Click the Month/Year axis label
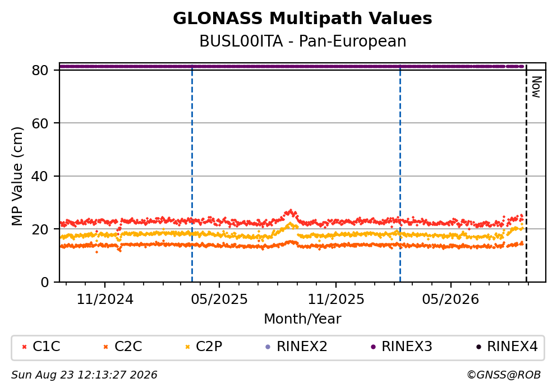Viewport: 557px width, 392px height. (302, 319)
